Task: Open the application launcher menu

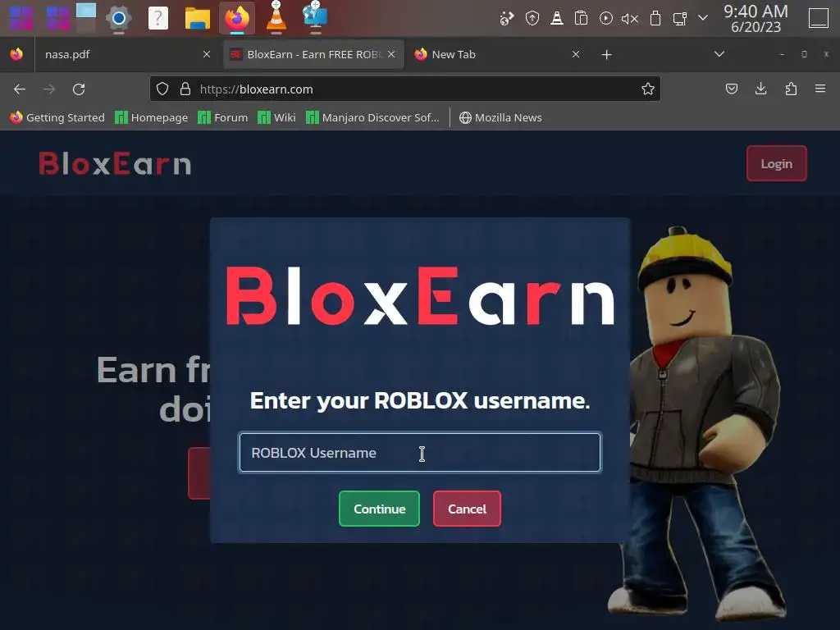Action: click(x=21, y=18)
